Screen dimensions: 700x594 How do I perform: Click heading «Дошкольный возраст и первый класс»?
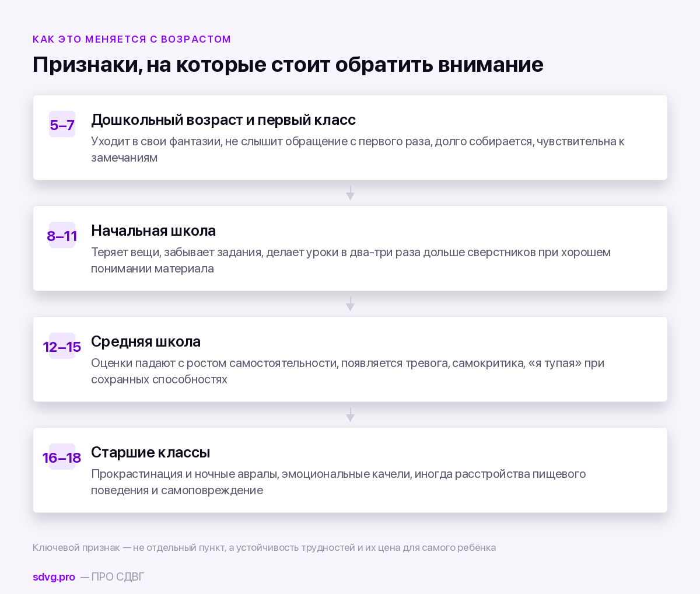tap(223, 120)
